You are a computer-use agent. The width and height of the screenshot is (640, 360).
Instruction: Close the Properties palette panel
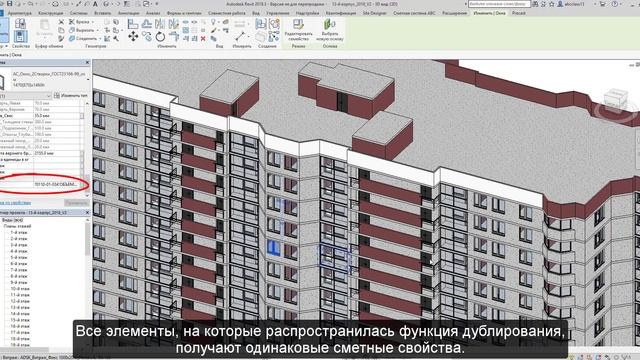[87, 62]
